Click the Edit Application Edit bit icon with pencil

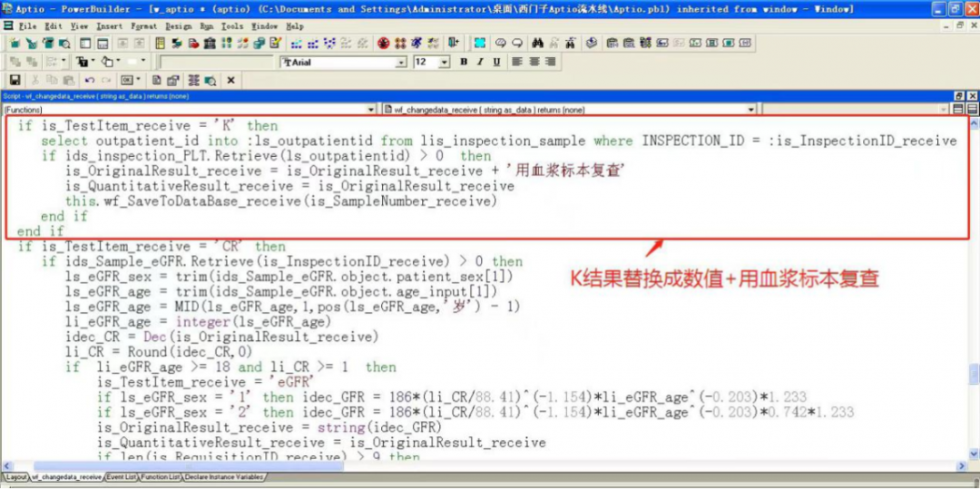276,43
